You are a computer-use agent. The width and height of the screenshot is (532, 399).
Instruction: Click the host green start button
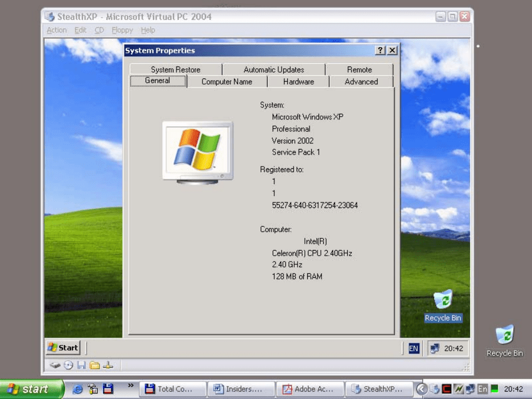click(x=31, y=389)
